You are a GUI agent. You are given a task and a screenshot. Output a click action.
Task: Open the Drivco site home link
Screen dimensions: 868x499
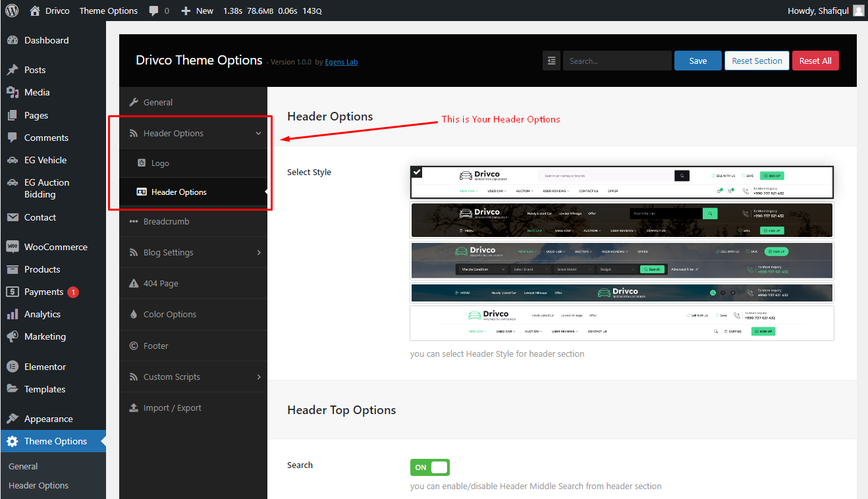[49, 11]
